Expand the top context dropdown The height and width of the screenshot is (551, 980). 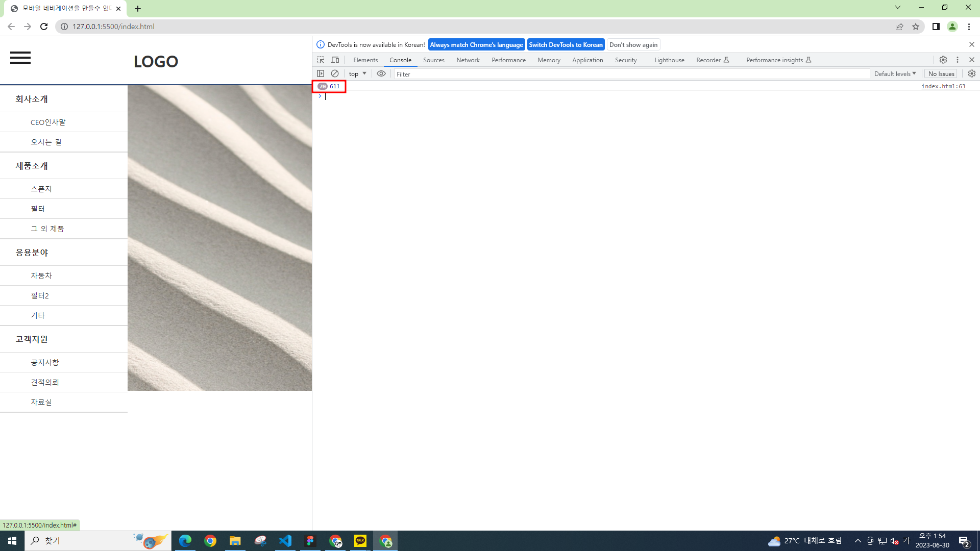(357, 73)
